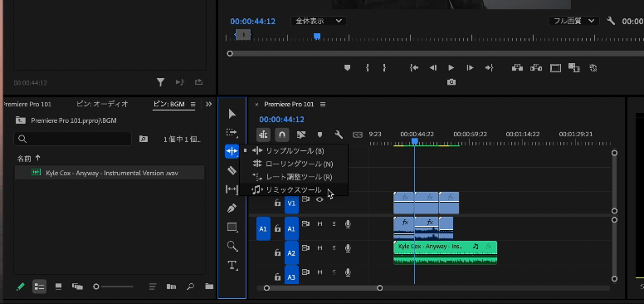Mute the A1 audio track
This screenshot has width=644, height=304.
pyautogui.click(x=320, y=224)
